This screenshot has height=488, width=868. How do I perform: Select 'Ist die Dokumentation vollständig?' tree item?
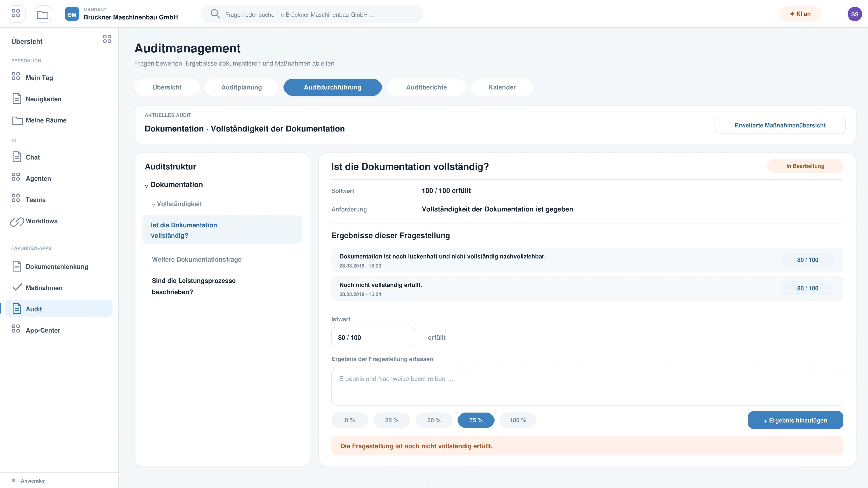pos(222,230)
